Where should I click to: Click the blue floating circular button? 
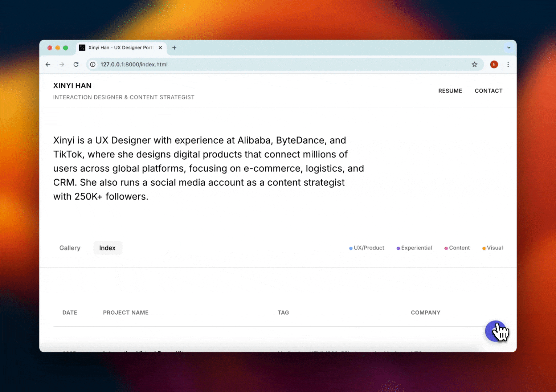coord(496,331)
